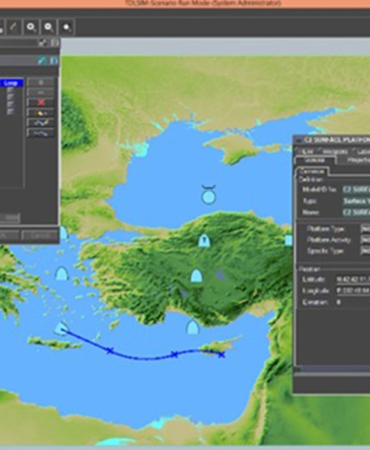
Task: Click the Longitude input field
Action: [353, 291]
